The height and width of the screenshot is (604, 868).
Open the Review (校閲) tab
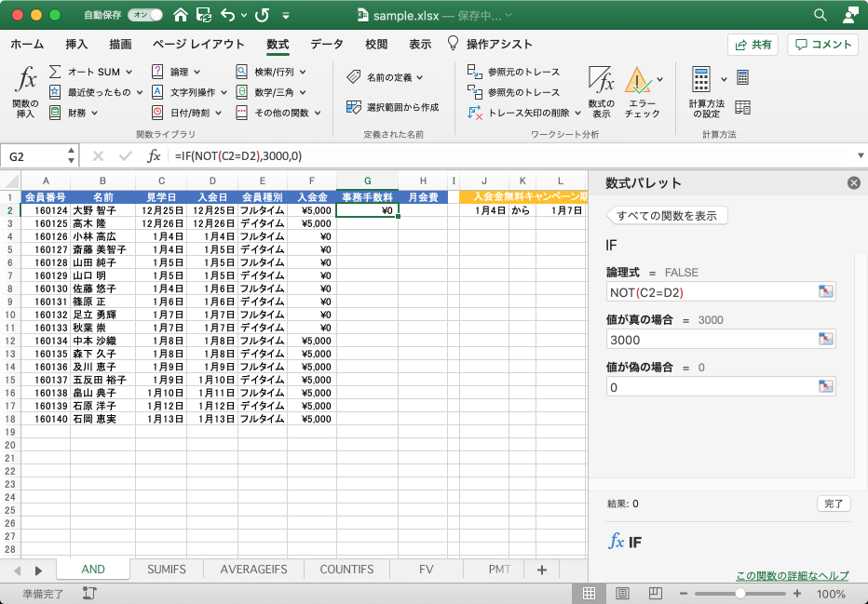click(376, 45)
